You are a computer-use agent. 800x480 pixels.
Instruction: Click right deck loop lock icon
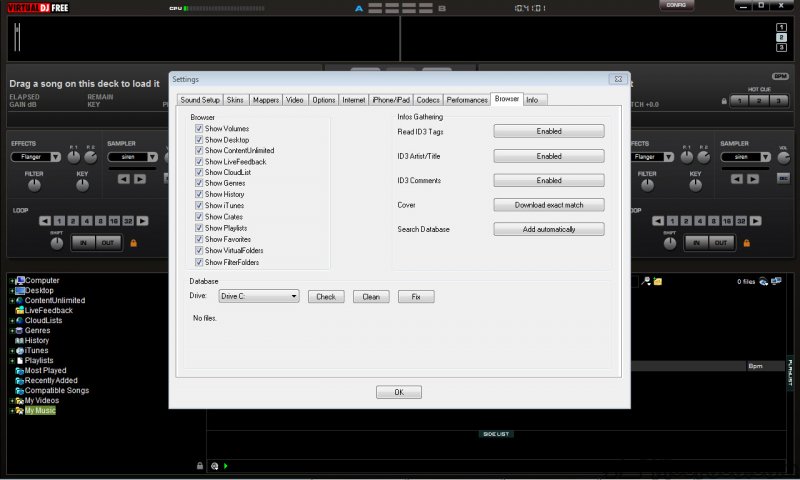[746, 243]
